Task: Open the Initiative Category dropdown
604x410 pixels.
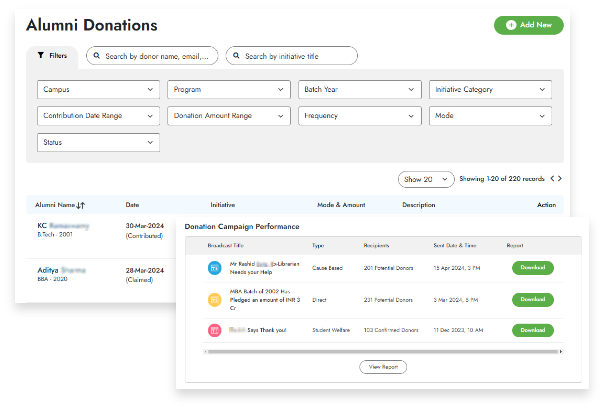Action: [491, 90]
